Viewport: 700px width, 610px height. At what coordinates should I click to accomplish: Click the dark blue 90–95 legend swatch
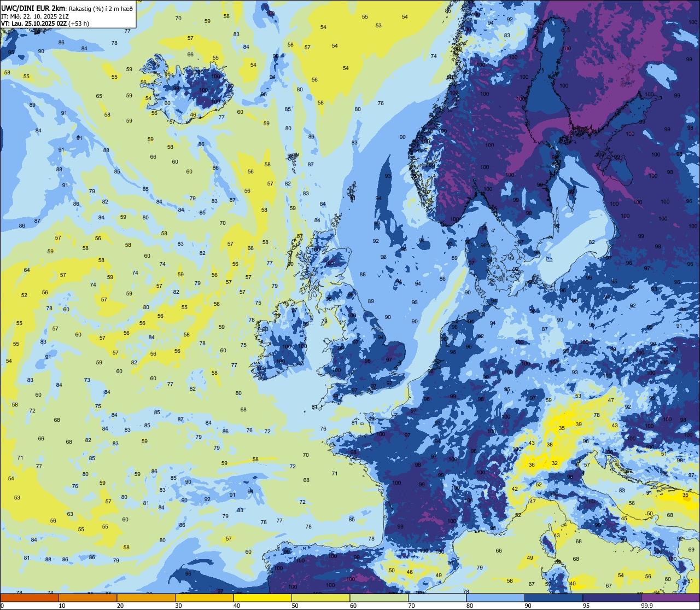point(553,597)
